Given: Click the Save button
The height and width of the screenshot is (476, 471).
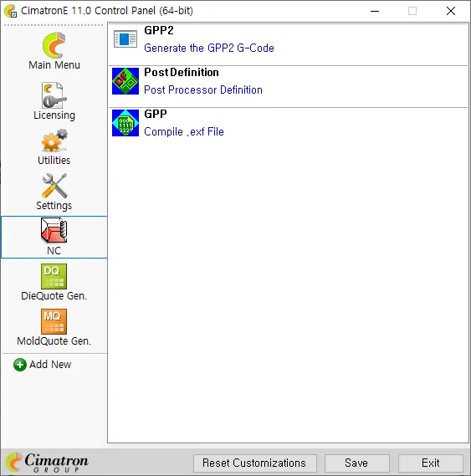Looking at the screenshot, I should click(357, 463).
